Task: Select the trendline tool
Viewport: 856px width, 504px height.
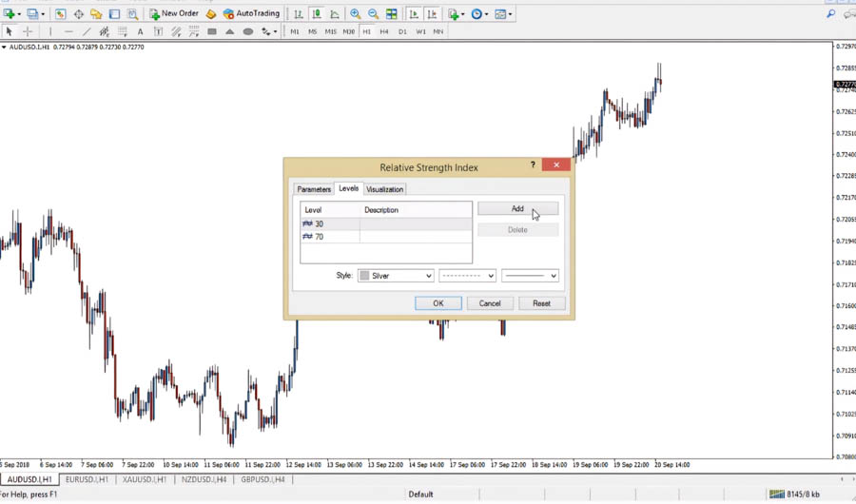Action: [87, 31]
